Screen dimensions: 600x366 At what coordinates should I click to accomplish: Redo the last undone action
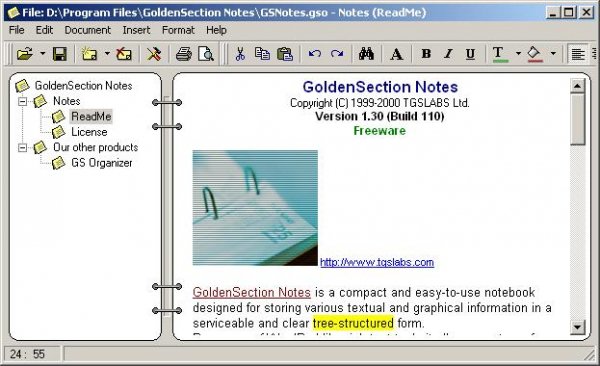point(337,54)
